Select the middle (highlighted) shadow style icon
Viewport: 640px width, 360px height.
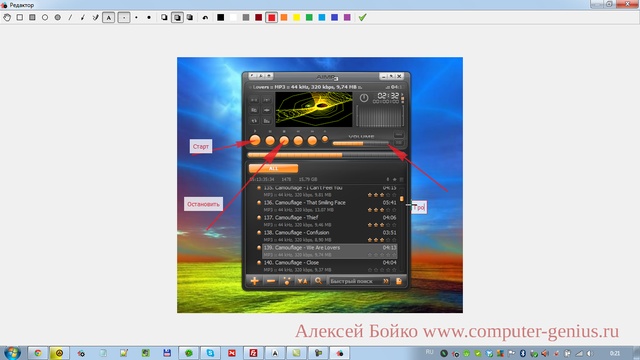(177, 18)
